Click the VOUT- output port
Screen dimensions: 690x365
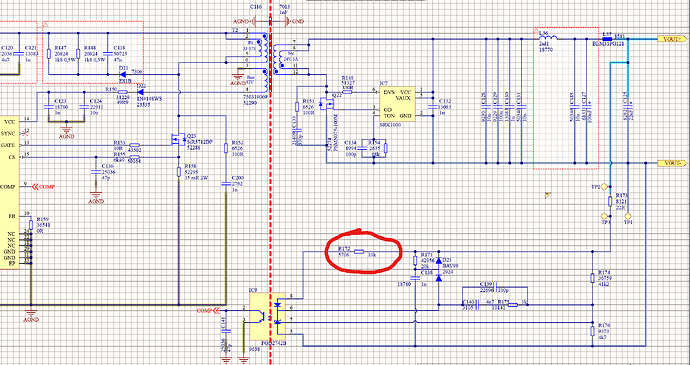672,163
